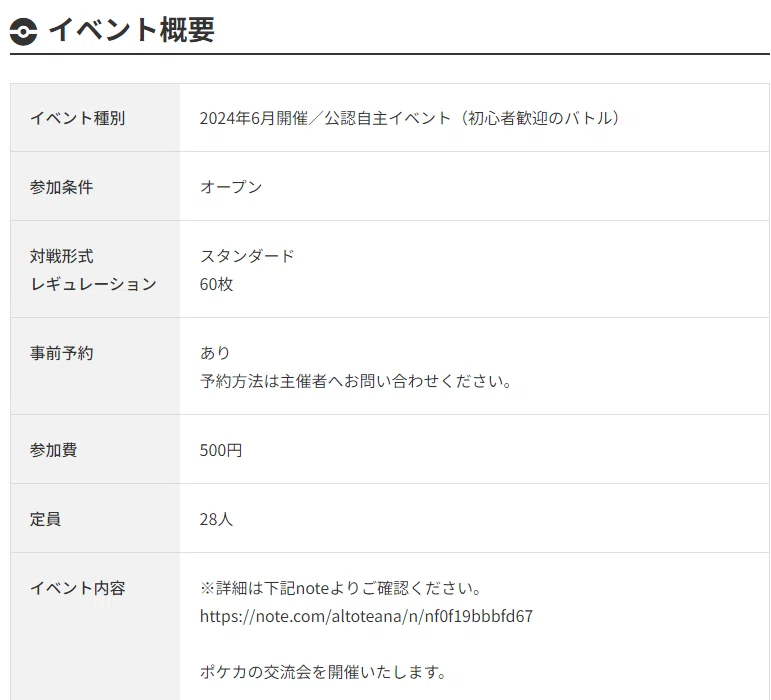Screen dimensions: 771x700
Task: Select the 対戦形式 label
Action: click(x=61, y=256)
